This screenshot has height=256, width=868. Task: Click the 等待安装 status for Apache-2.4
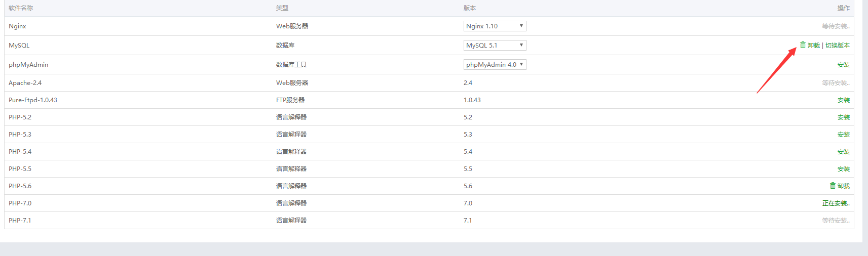[x=836, y=83]
